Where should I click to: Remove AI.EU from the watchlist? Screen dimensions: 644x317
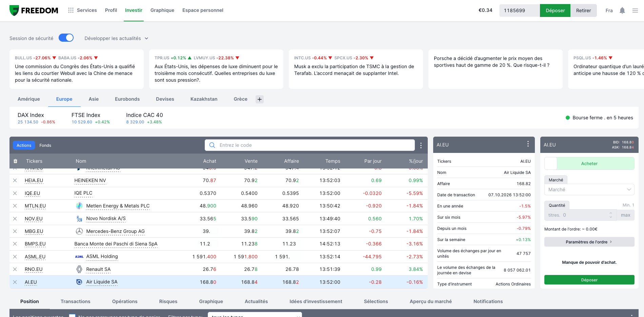[15, 282]
